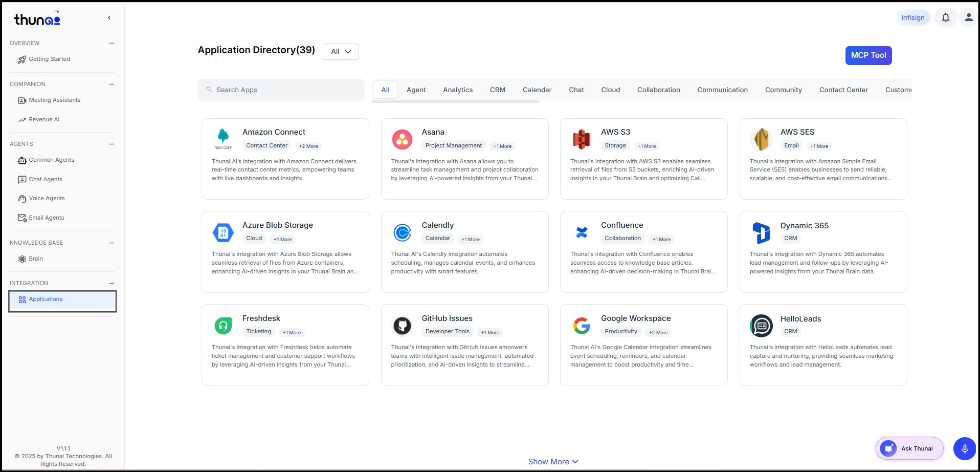Click the AWS SES logo
The image size is (980, 472).
click(761, 139)
